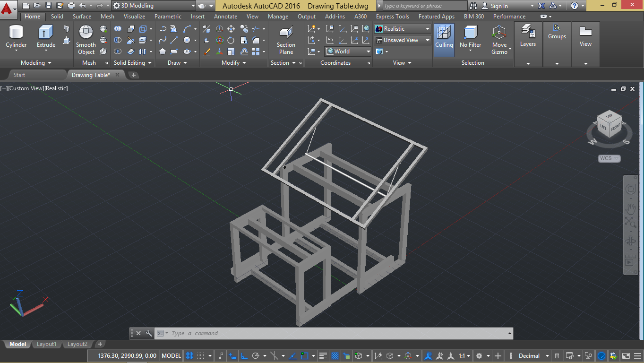Toggle transparency display in status bar

(335, 356)
